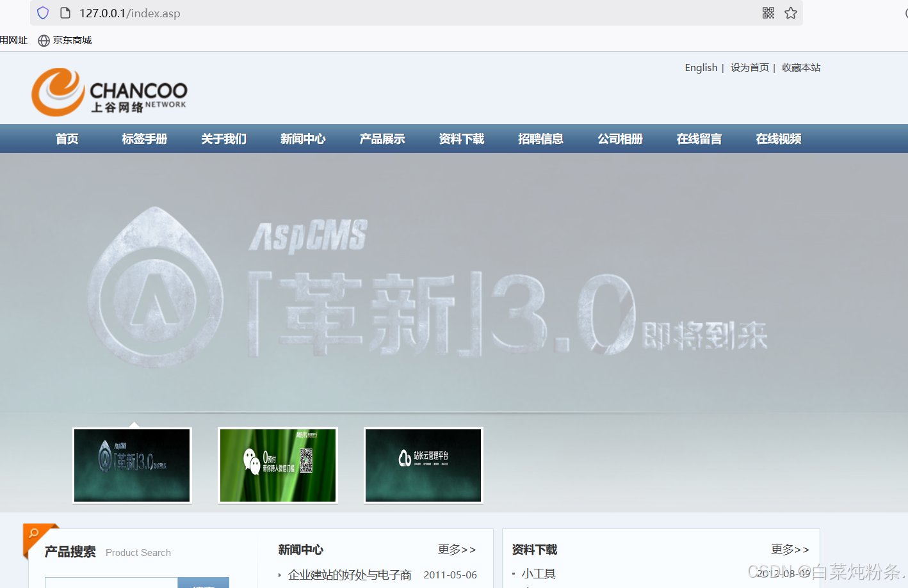Click the 产品搜索 heading text
Viewport: 908px width, 588px height.
tap(70, 552)
